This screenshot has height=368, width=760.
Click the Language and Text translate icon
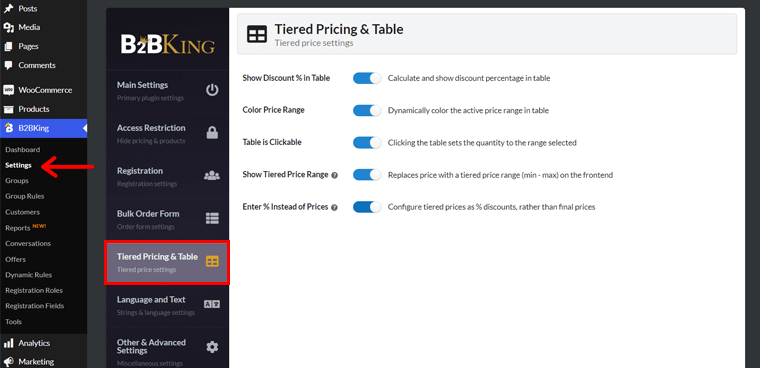click(x=212, y=304)
